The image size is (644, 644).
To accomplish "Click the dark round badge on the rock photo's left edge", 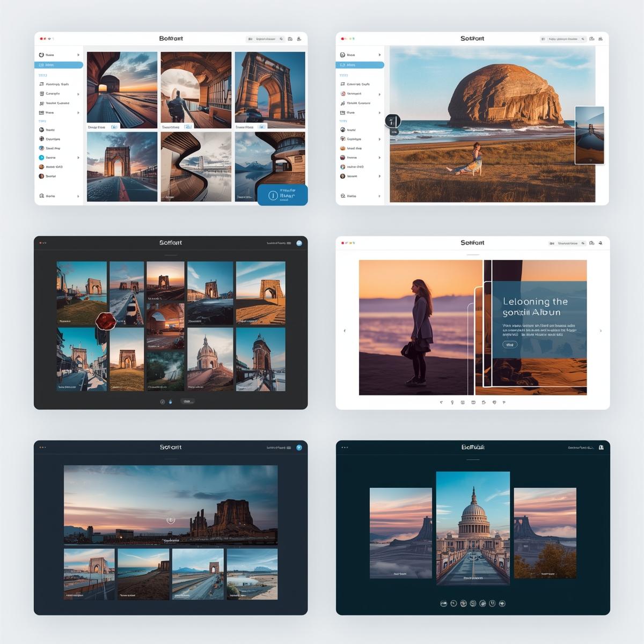I will pyautogui.click(x=392, y=121).
